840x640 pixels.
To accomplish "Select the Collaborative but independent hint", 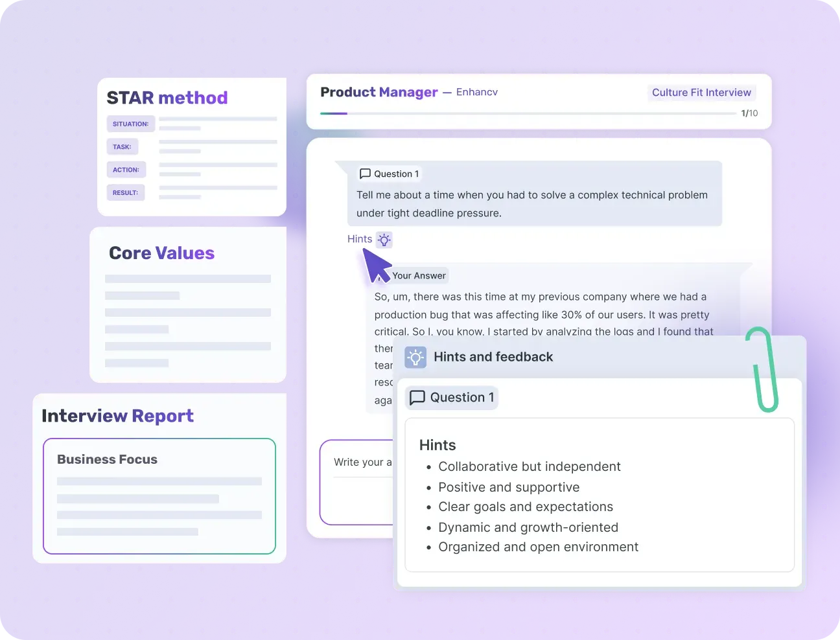I will coord(529,466).
